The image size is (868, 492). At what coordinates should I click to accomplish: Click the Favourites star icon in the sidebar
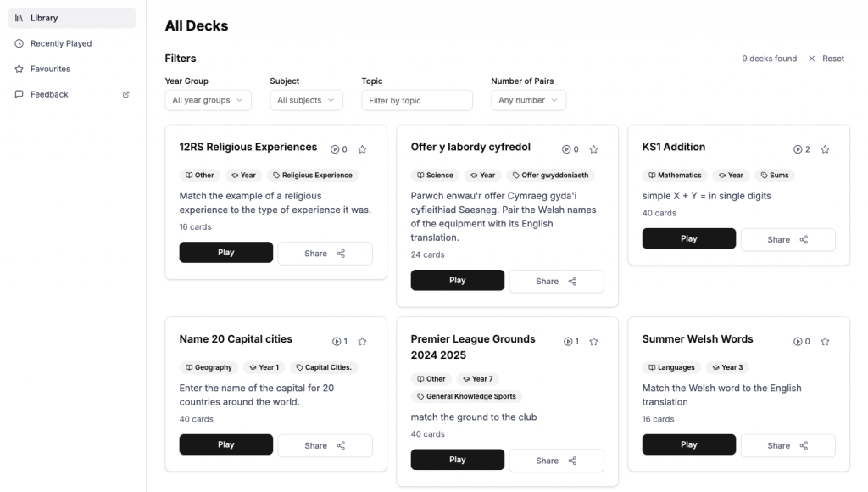[x=19, y=68]
